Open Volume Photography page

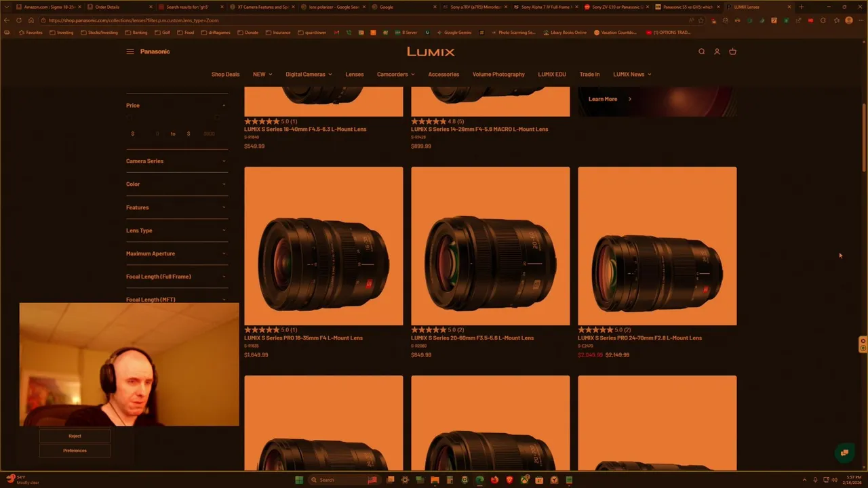498,75
